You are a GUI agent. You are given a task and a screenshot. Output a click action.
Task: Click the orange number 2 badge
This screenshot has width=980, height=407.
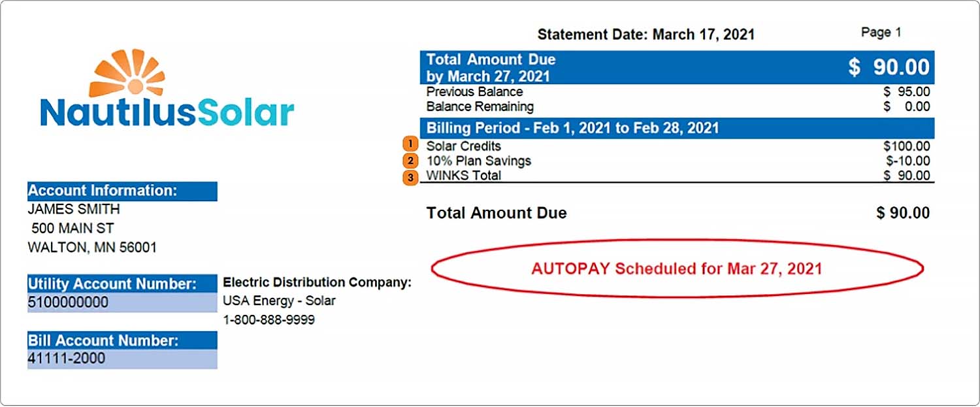pos(410,161)
